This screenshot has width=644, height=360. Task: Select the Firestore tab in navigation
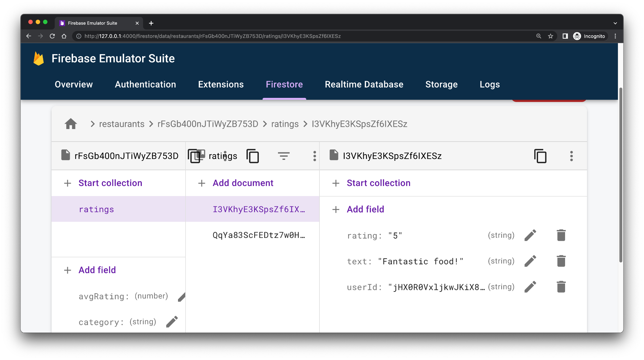(x=284, y=85)
